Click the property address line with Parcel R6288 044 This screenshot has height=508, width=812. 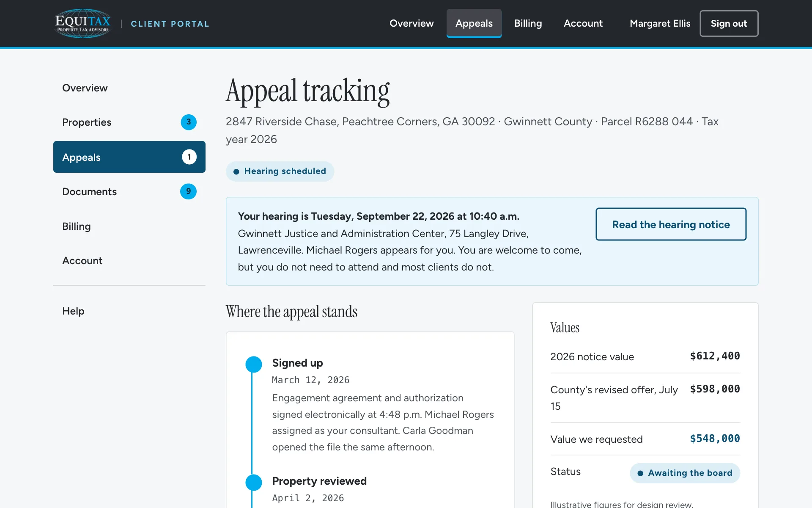pyautogui.click(x=472, y=130)
